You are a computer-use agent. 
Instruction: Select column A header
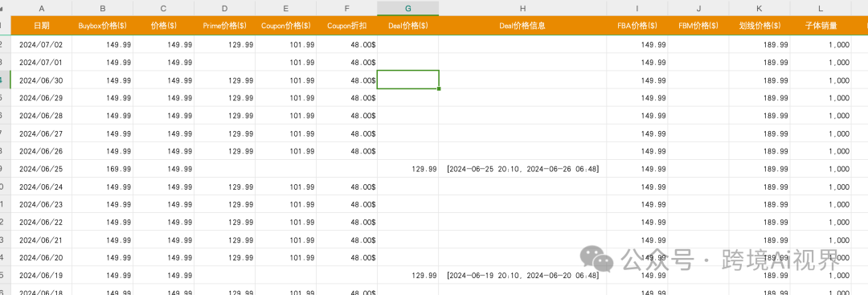(41, 8)
